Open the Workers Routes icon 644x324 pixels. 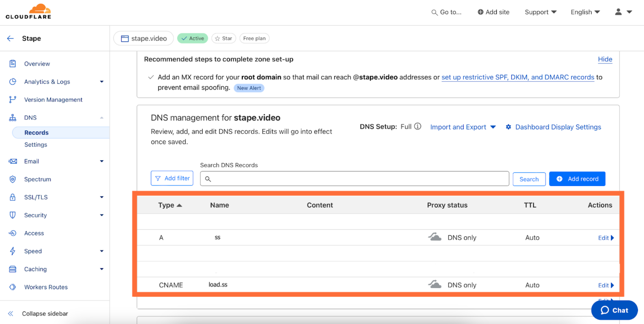point(12,287)
